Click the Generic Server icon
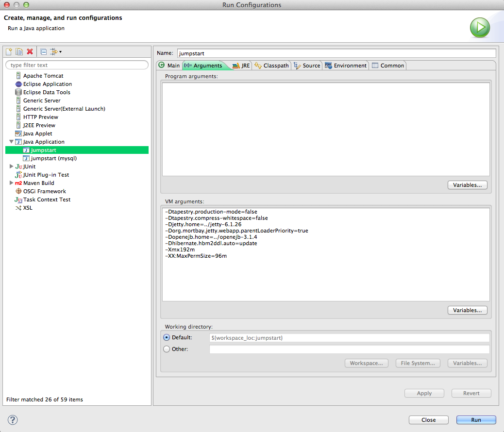The width and height of the screenshot is (504, 432). [18, 100]
